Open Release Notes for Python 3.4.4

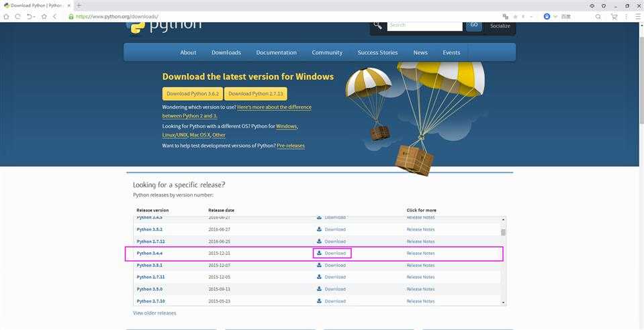tap(420, 254)
